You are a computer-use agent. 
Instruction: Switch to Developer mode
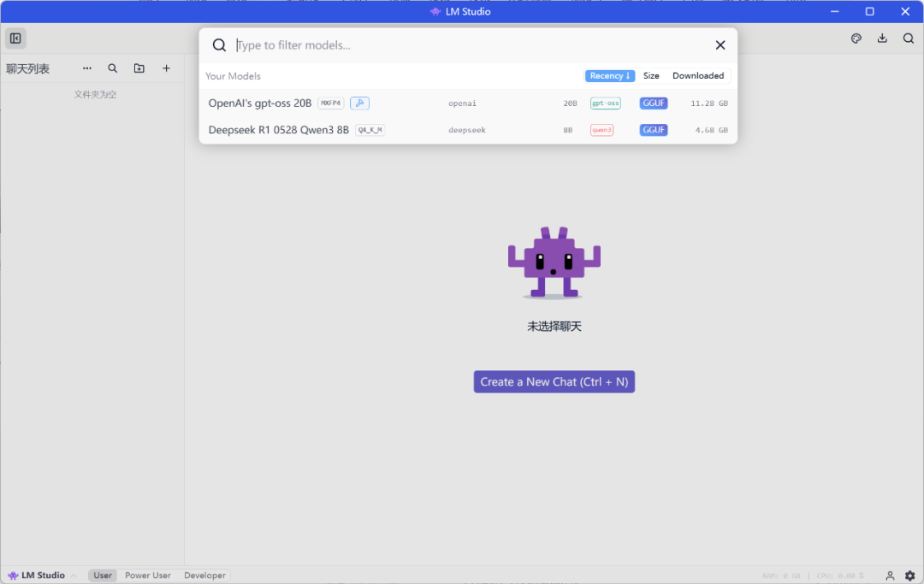(x=204, y=575)
